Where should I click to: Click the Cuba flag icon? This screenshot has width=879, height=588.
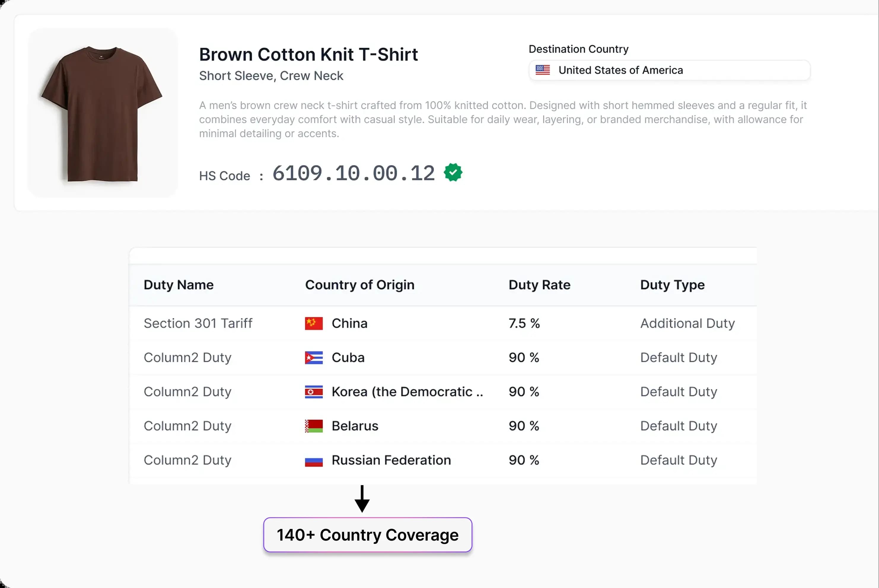tap(314, 358)
